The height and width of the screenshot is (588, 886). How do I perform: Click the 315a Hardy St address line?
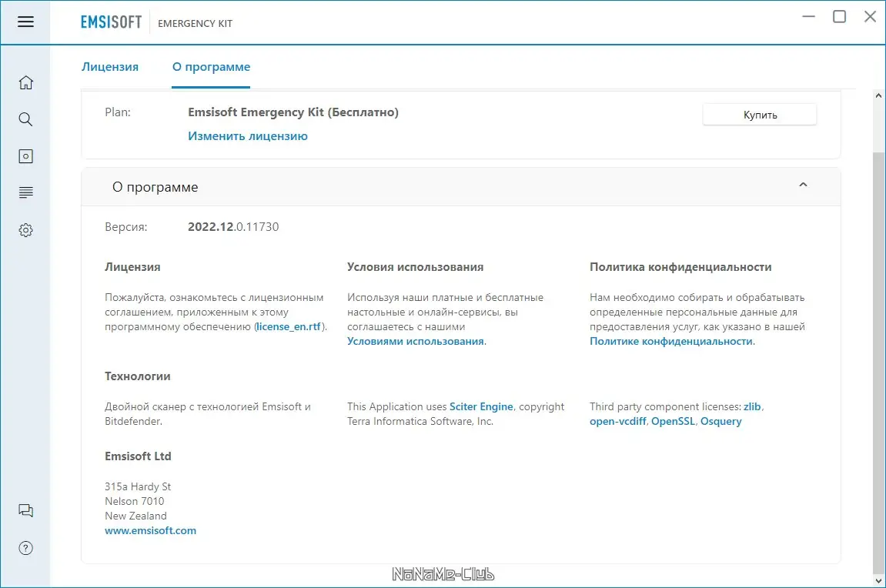(138, 486)
